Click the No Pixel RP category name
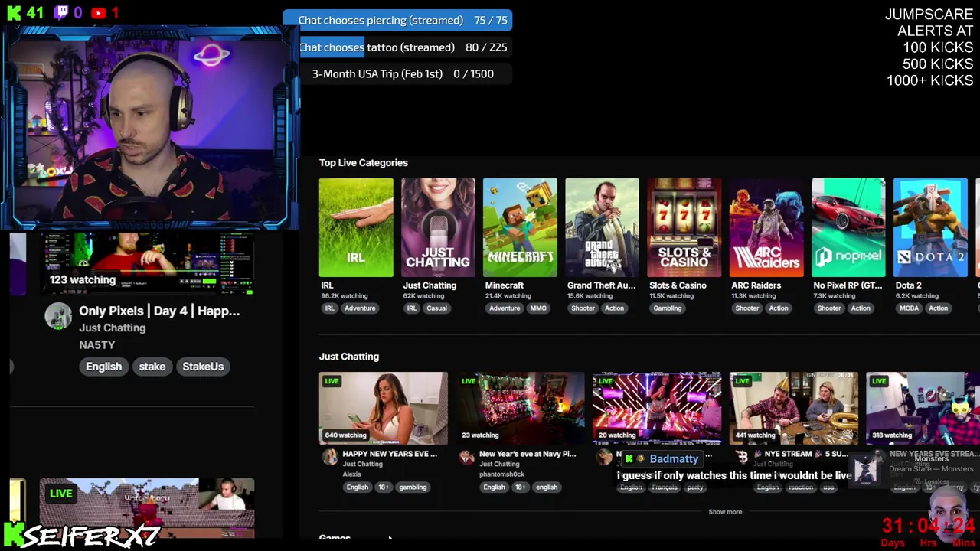Image resolution: width=980 pixels, height=551 pixels. tap(848, 285)
